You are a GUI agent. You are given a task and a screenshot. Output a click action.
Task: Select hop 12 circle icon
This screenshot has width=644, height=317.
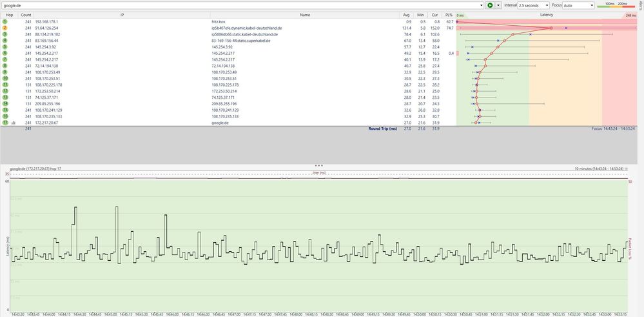click(5, 91)
